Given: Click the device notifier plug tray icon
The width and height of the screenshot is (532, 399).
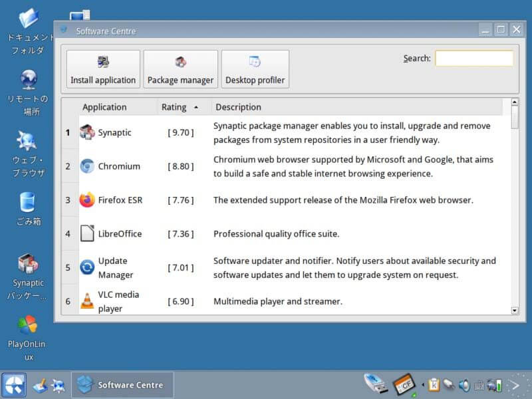Looking at the screenshot, I should tap(450, 385).
